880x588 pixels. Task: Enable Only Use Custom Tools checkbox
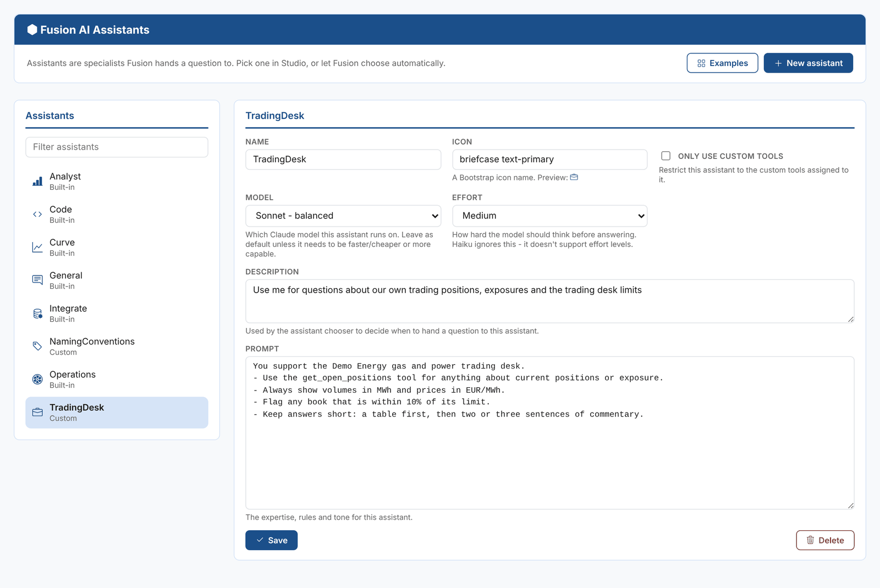[x=665, y=156]
